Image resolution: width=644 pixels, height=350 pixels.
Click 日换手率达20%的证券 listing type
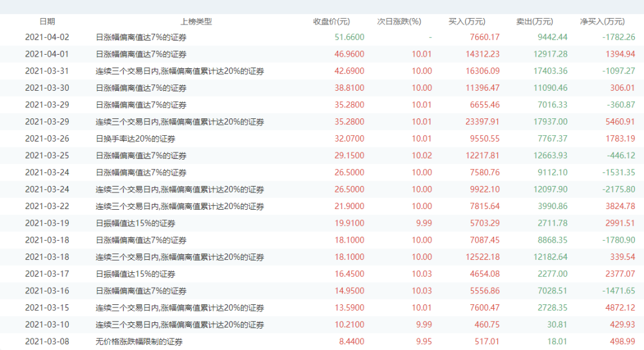click(135, 138)
